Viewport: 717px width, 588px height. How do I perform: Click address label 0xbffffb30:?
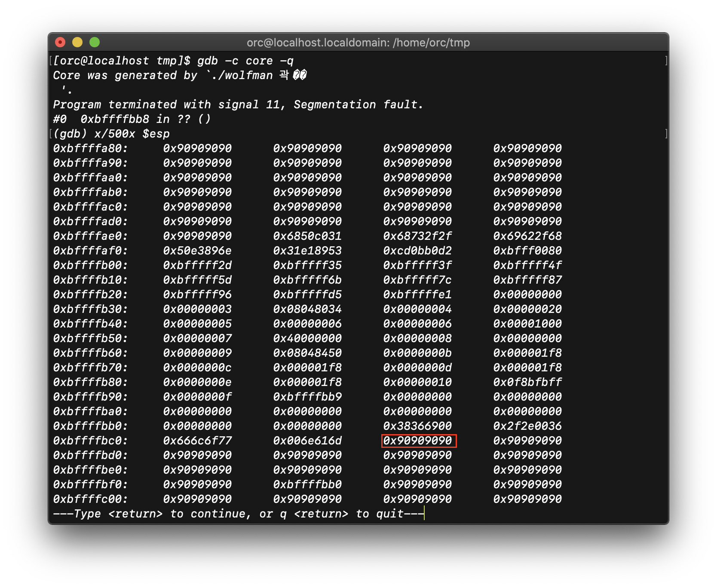91,309
